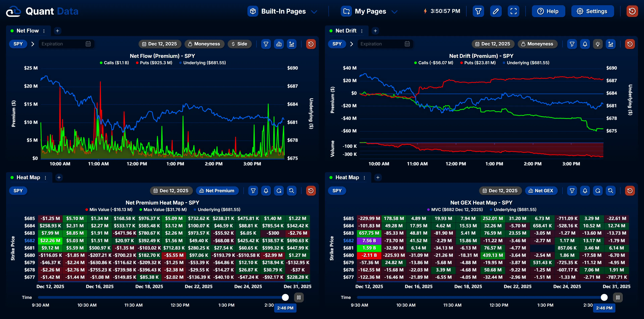Open Net Flow tab options menu
The image size is (644, 319).
point(44,31)
